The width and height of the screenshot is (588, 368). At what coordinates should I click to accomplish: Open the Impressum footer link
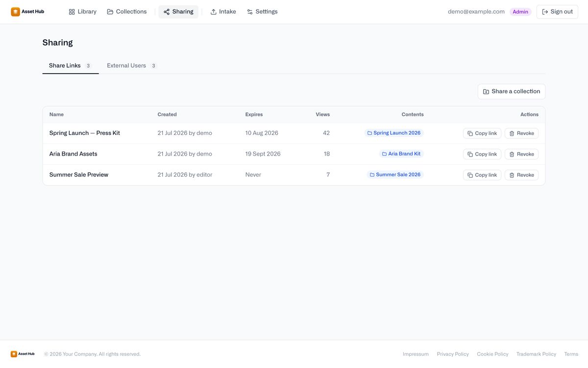click(416, 354)
